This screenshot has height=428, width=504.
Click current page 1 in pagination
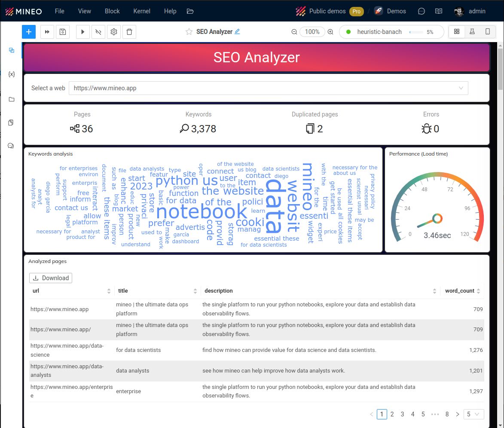(x=382, y=414)
